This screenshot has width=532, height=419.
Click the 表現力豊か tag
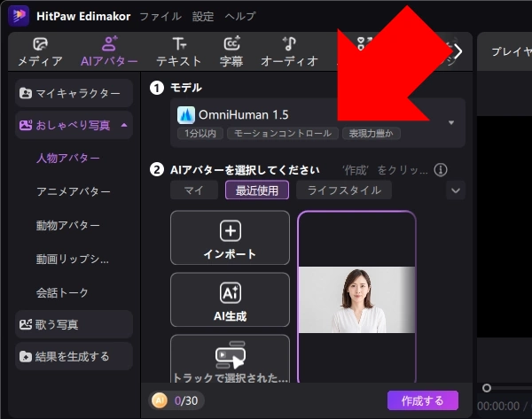point(372,133)
